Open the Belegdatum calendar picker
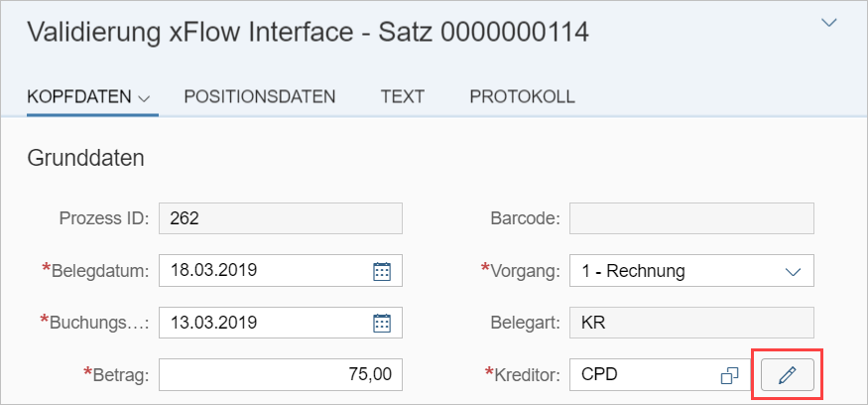The height and width of the screenshot is (405, 868). click(382, 271)
